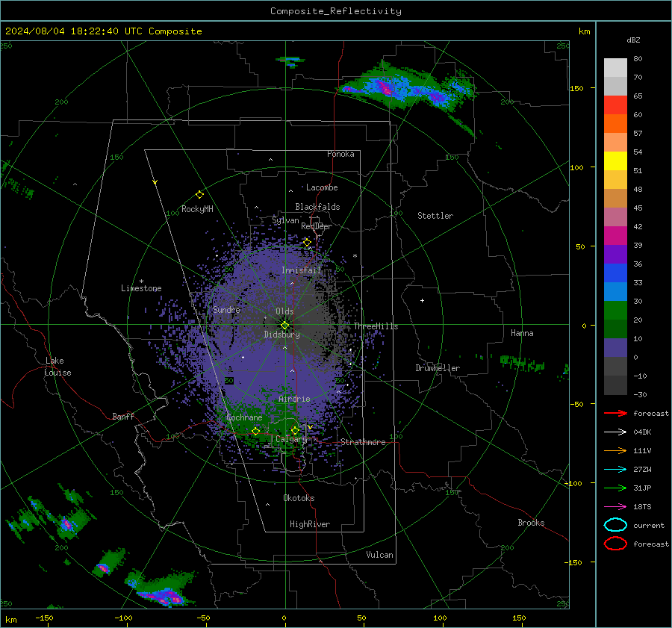672x628 pixels.
Task: Click the Okotoks city label
Action: click(299, 498)
